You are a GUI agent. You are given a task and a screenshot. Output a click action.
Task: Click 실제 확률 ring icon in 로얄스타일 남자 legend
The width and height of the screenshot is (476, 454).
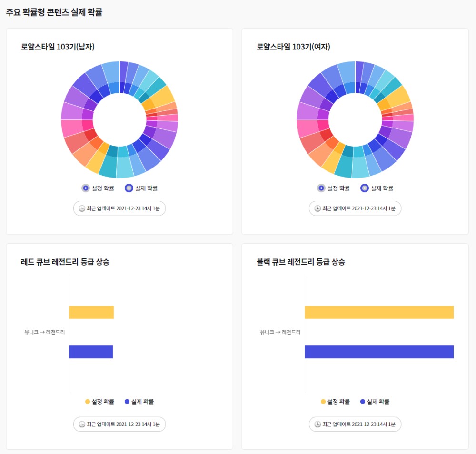pyautogui.click(x=129, y=188)
